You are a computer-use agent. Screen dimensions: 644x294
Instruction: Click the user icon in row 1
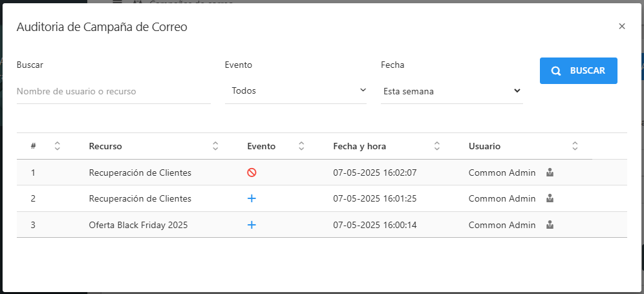click(550, 173)
